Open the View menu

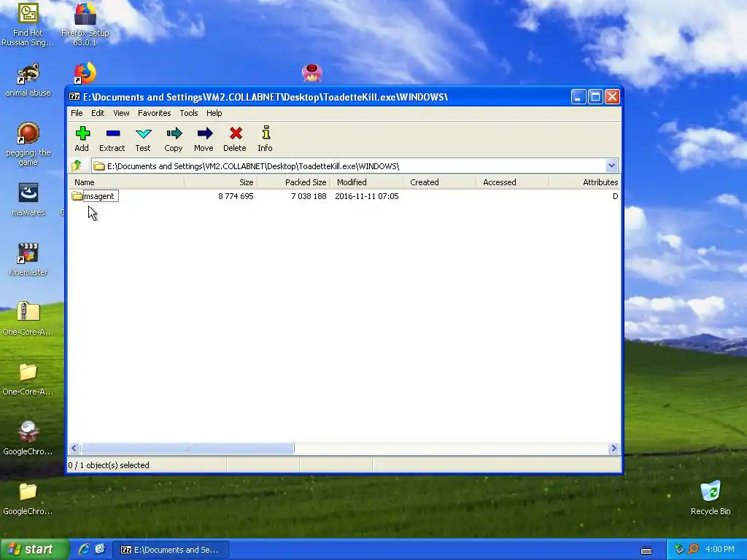(121, 113)
